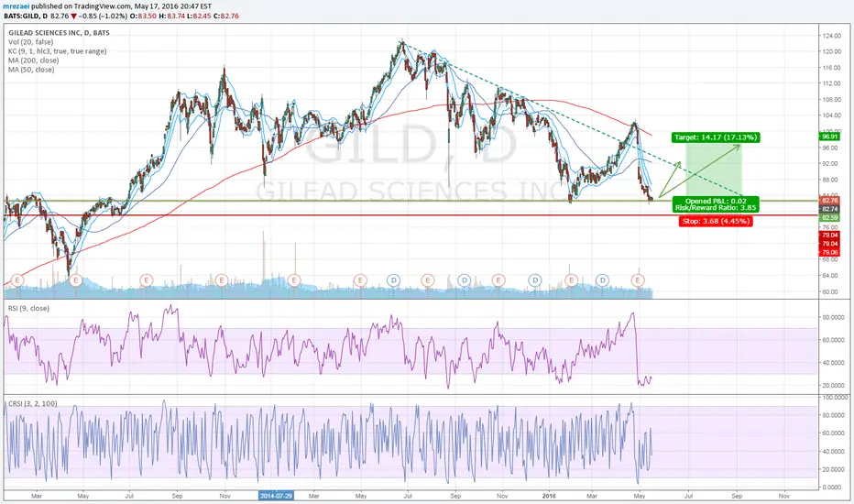Click the green Target: 14.17 (17.13%) label

(716, 137)
